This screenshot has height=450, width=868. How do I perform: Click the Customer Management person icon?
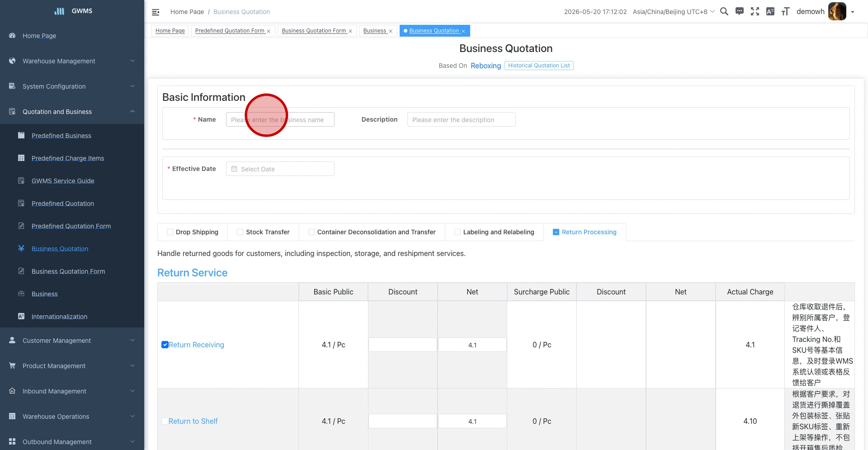coord(12,340)
